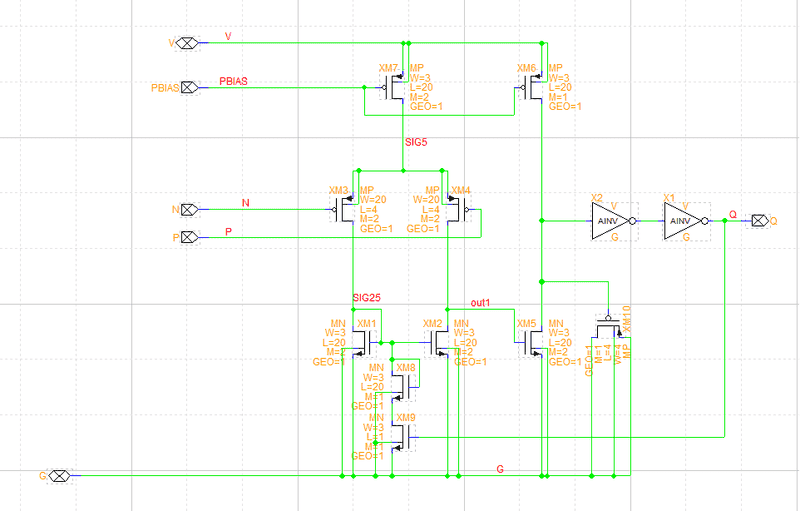This screenshot has width=800, height=511.
Task: Click the XM10 rotated name label
Action: tap(627, 319)
